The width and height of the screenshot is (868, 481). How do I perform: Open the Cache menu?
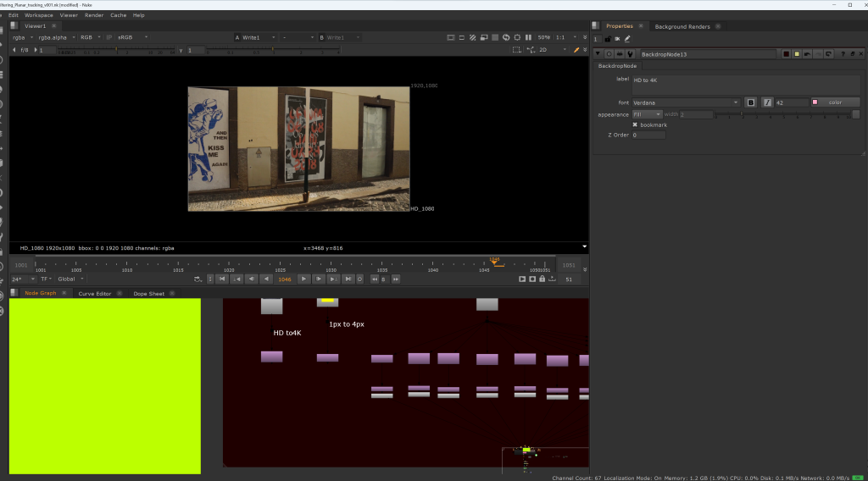[x=118, y=15]
